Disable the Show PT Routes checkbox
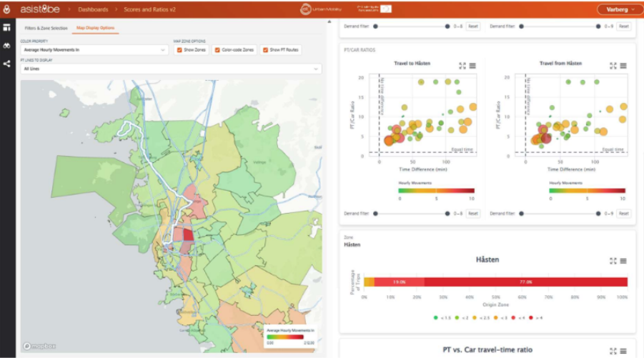The height and width of the screenshot is (358, 644). [266, 50]
